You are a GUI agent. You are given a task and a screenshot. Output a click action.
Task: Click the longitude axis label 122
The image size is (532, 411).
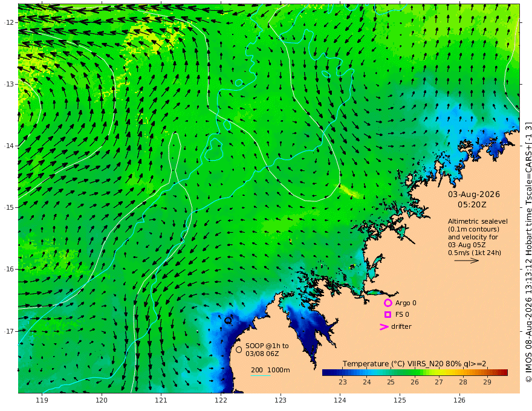click(x=221, y=400)
